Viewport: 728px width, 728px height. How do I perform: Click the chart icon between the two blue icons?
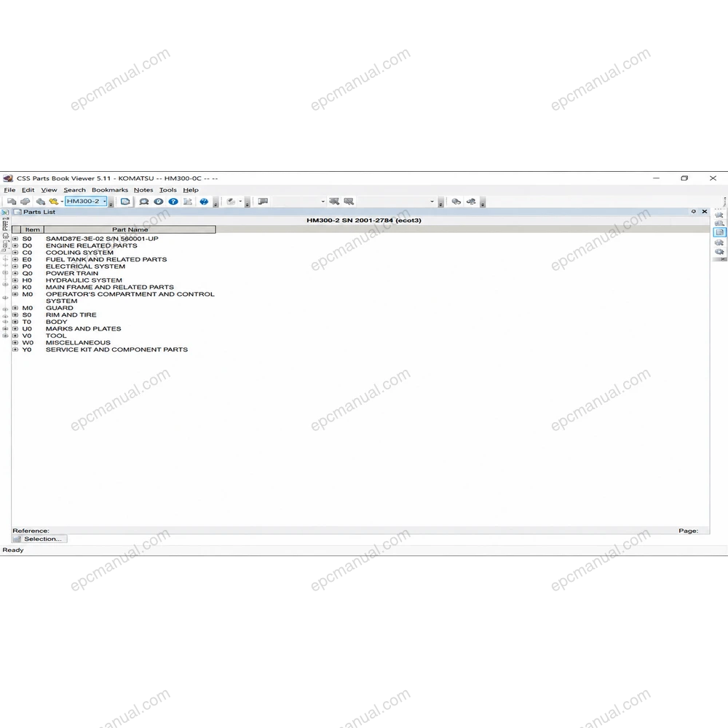tap(188, 202)
